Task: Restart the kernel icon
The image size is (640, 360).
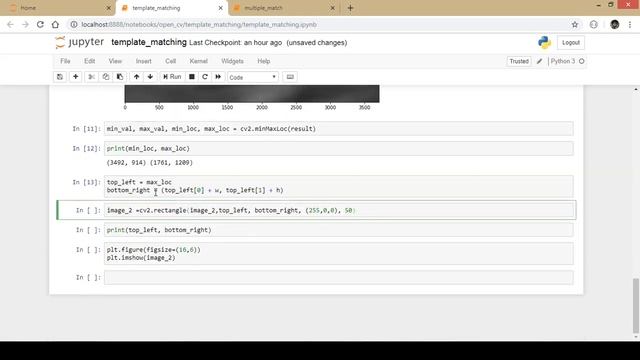Action: (205, 77)
